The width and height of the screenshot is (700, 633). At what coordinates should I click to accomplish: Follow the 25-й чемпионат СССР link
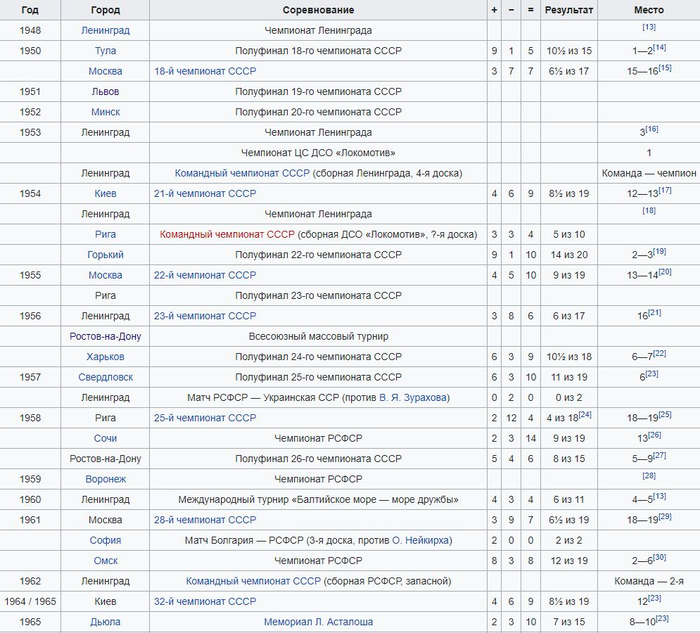[205, 418]
